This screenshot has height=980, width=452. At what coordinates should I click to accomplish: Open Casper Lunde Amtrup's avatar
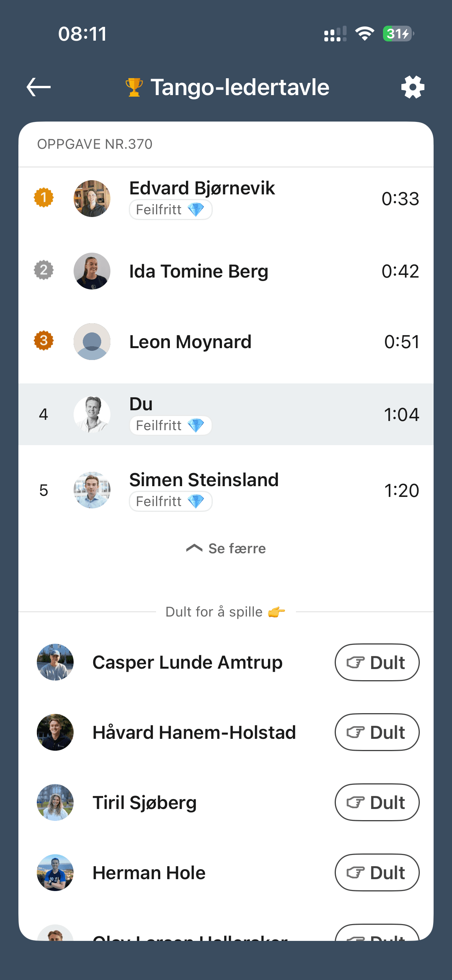(55, 662)
